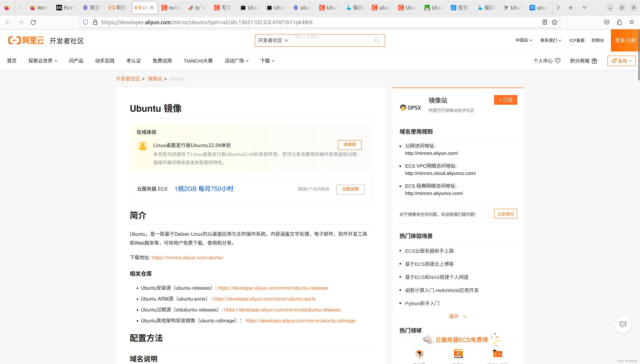Click the keyword search input field
This screenshot has height=364, width=640.
pos(332,40)
